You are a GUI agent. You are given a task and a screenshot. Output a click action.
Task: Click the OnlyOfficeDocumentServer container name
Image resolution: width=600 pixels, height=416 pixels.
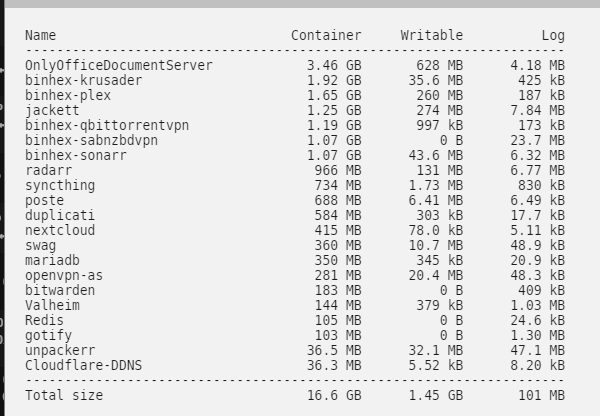[x=119, y=65]
